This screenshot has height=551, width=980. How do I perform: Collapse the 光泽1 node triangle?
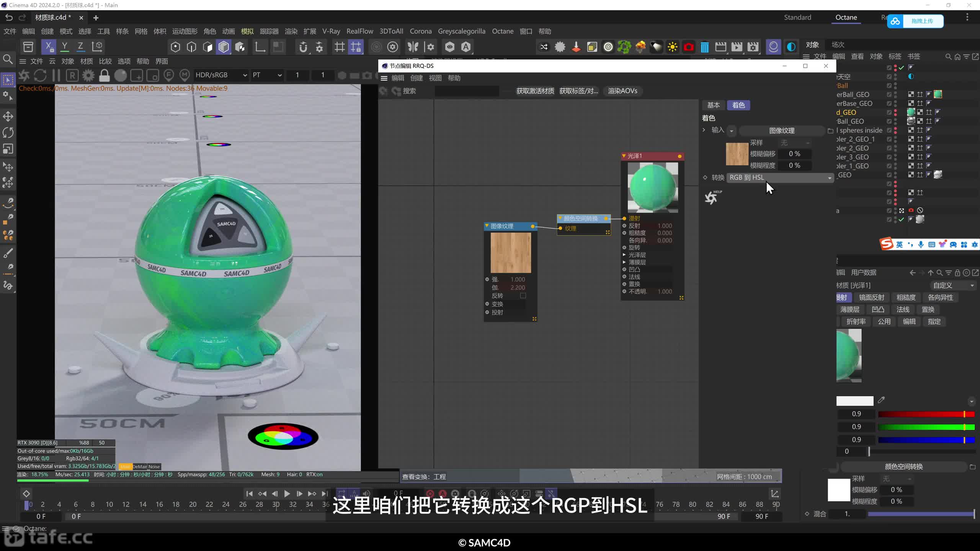[x=624, y=156]
